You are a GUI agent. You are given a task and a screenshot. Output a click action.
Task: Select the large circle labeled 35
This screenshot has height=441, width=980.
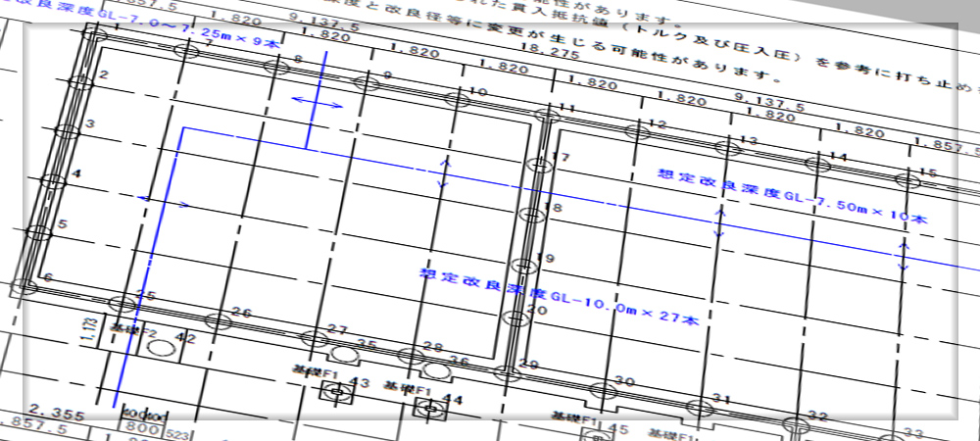click(342, 353)
